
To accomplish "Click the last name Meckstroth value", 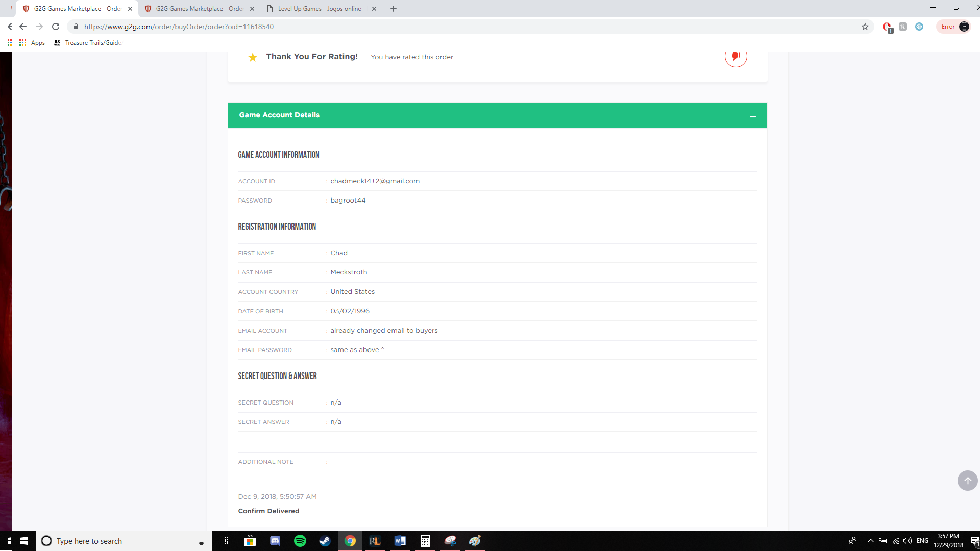I will tap(349, 272).
